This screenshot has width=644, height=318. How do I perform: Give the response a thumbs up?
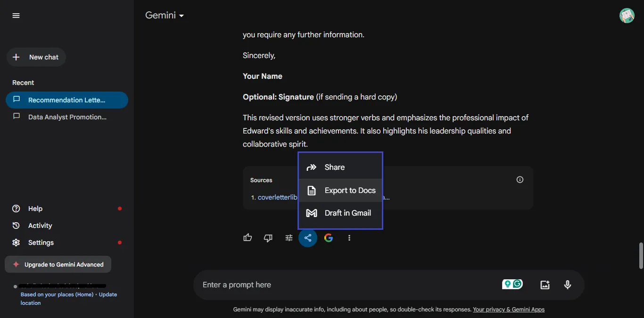pyautogui.click(x=248, y=237)
